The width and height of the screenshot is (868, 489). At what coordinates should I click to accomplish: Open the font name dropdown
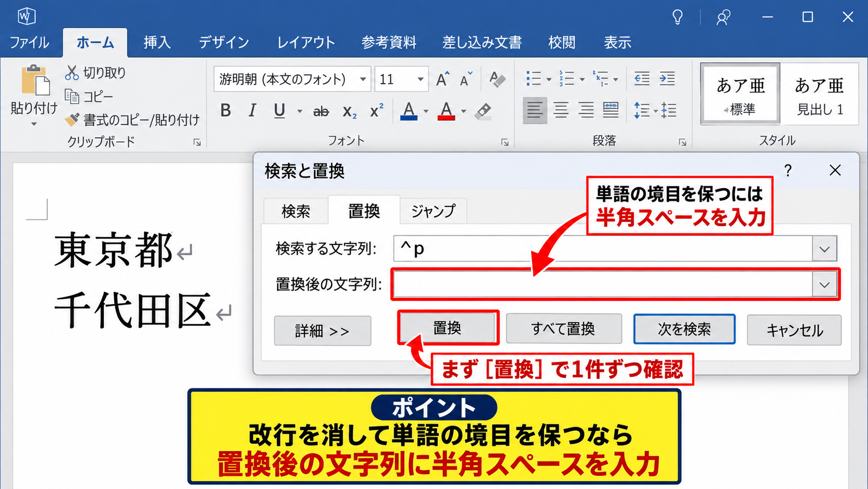[x=363, y=80]
